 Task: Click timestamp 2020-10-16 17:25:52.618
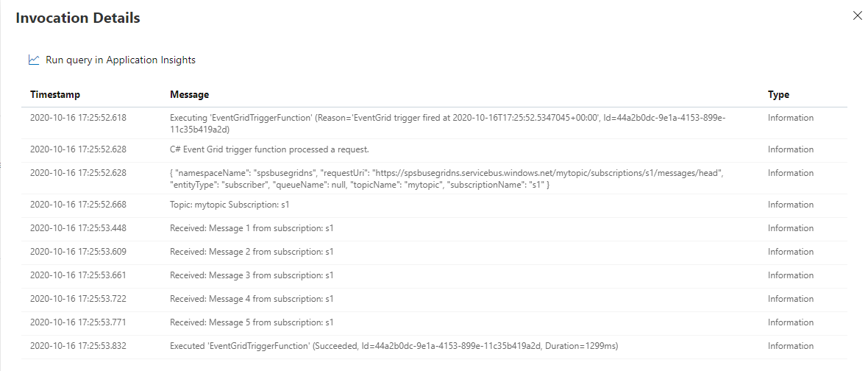point(78,118)
